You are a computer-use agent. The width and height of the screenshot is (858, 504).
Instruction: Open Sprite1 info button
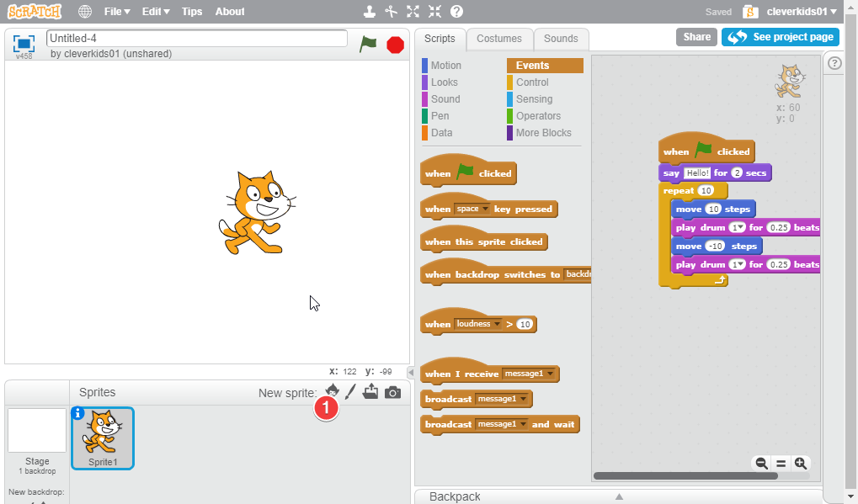(x=77, y=413)
